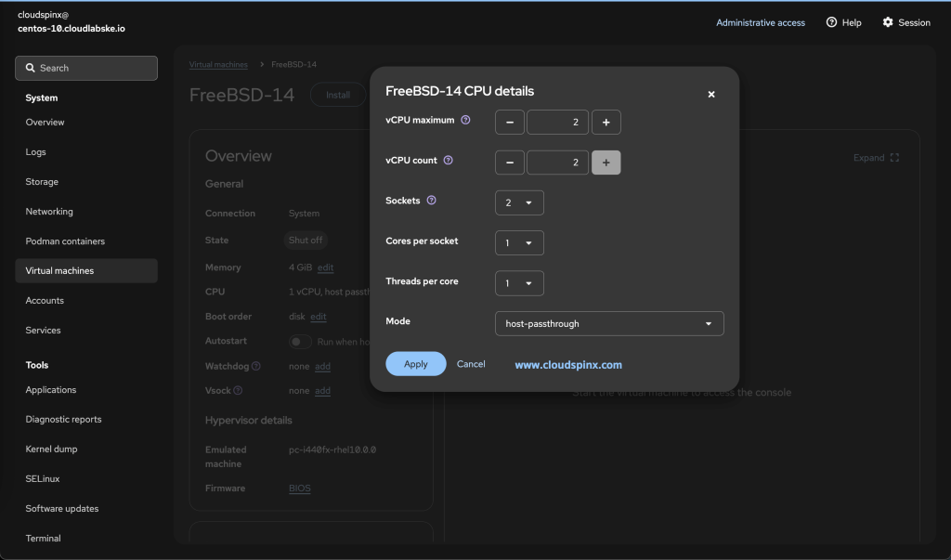Click the Vsock help icon
Image resolution: width=951 pixels, height=560 pixels.
tap(236, 390)
